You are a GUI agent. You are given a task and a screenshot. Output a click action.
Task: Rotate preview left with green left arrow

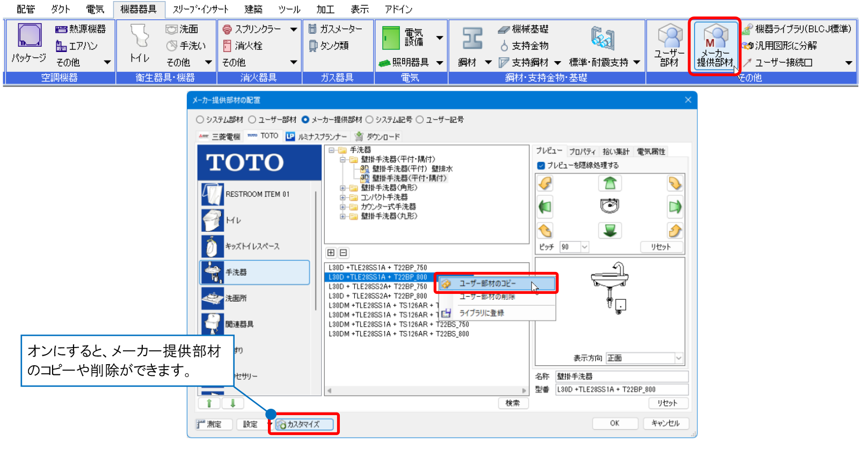tap(545, 206)
